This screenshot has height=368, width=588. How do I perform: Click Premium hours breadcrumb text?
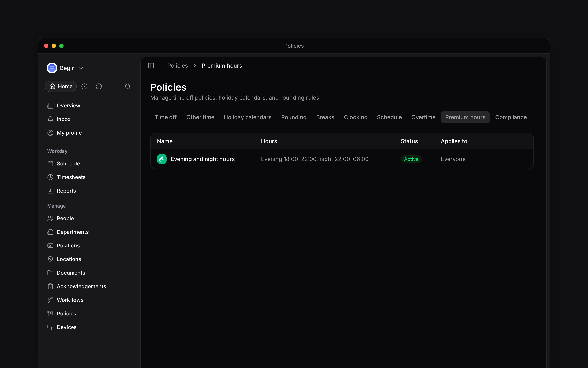pos(221,66)
